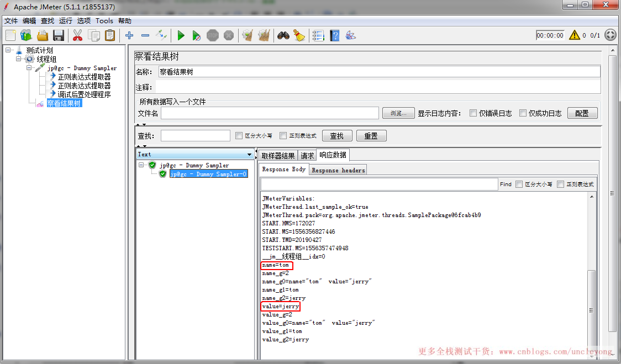Click the Shutdown test icon
The image size is (621, 364).
pyautogui.click(x=229, y=36)
